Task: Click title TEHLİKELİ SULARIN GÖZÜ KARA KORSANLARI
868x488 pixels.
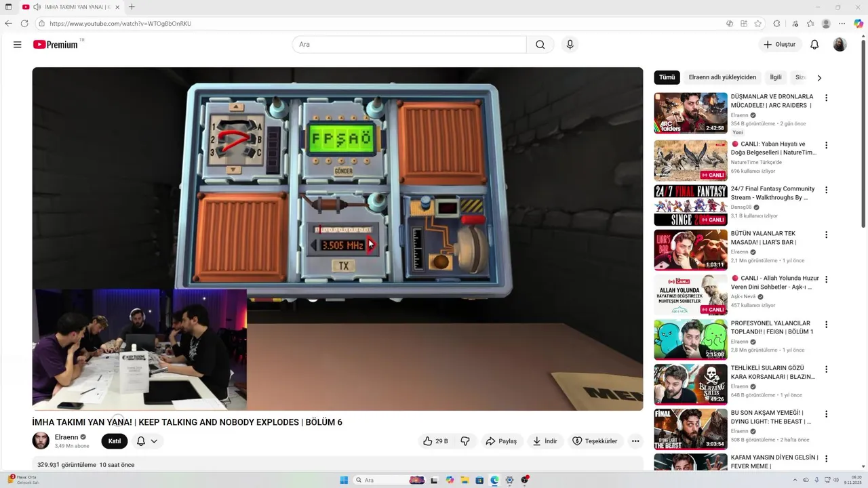Action: coord(773,372)
